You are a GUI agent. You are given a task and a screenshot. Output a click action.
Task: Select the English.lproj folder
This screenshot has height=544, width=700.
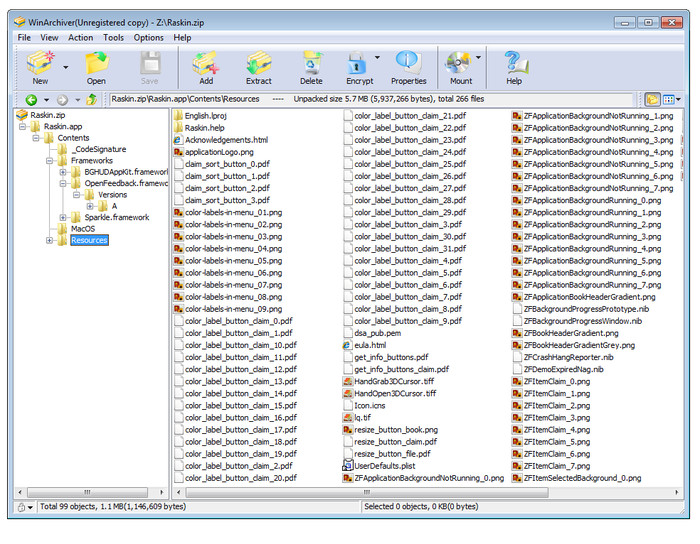tap(205, 116)
